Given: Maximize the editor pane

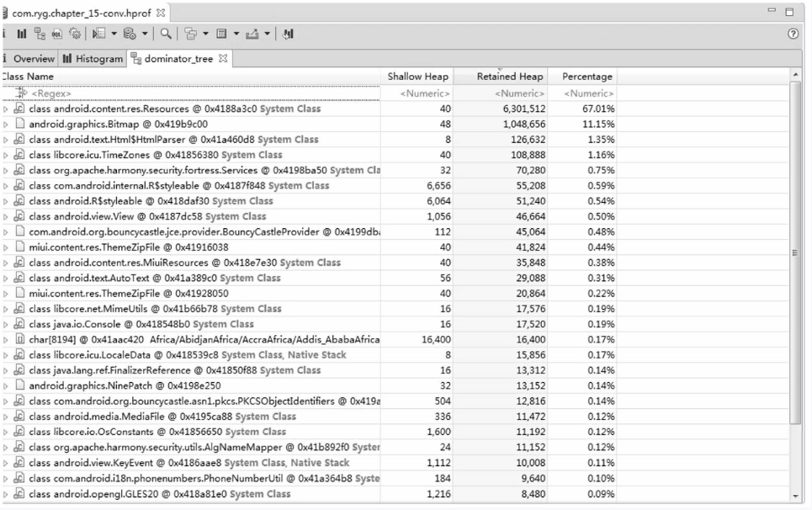Looking at the screenshot, I should [789, 12].
